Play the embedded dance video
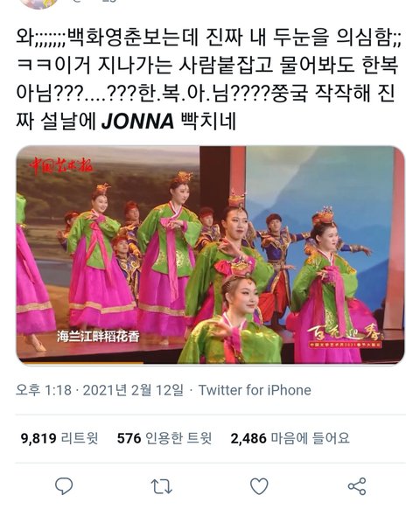The width and height of the screenshot is (420, 509). pos(210,254)
